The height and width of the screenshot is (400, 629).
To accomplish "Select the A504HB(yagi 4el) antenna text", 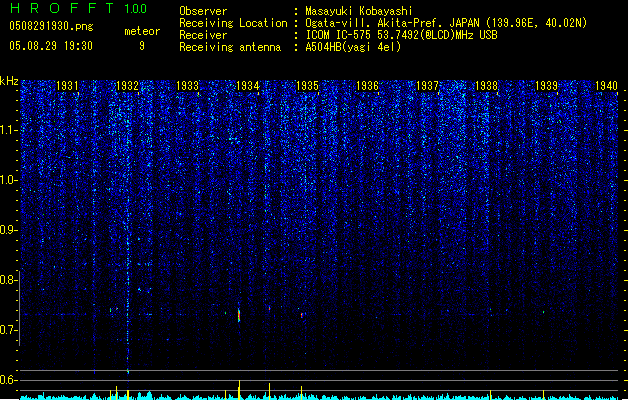I will click(353, 47).
